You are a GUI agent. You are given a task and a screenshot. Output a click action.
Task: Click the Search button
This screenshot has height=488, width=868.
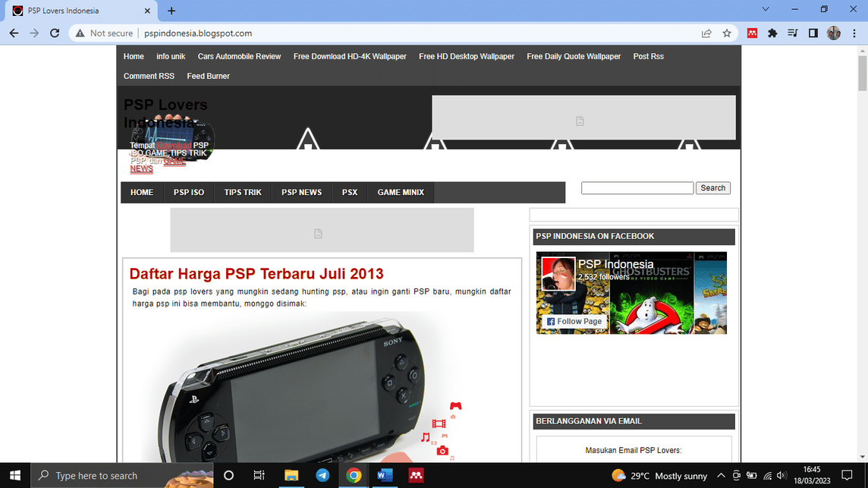pyautogui.click(x=713, y=187)
